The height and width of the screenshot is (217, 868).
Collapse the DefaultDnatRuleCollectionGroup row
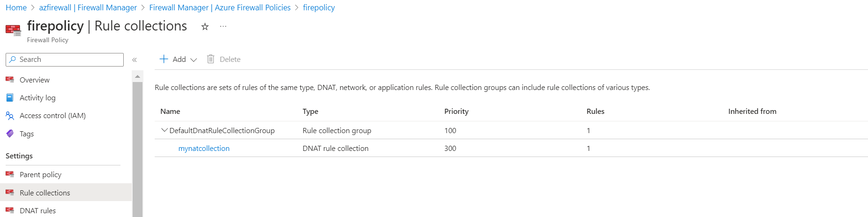[x=164, y=130]
